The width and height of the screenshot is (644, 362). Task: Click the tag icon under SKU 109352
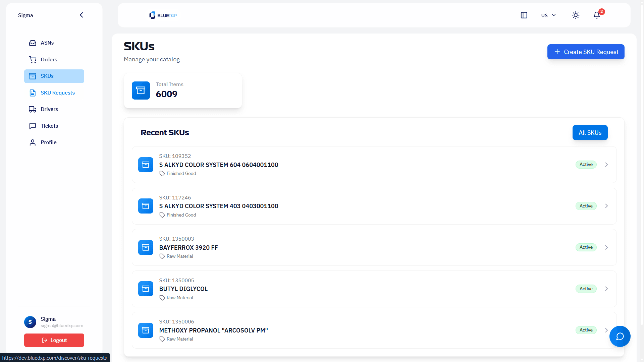pos(162,174)
